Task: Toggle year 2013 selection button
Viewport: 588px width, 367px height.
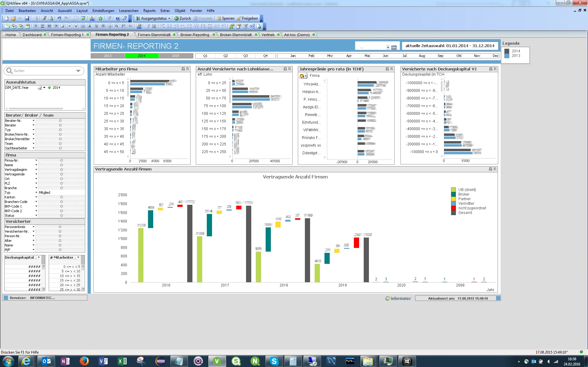Action: pyautogui.click(x=108, y=56)
